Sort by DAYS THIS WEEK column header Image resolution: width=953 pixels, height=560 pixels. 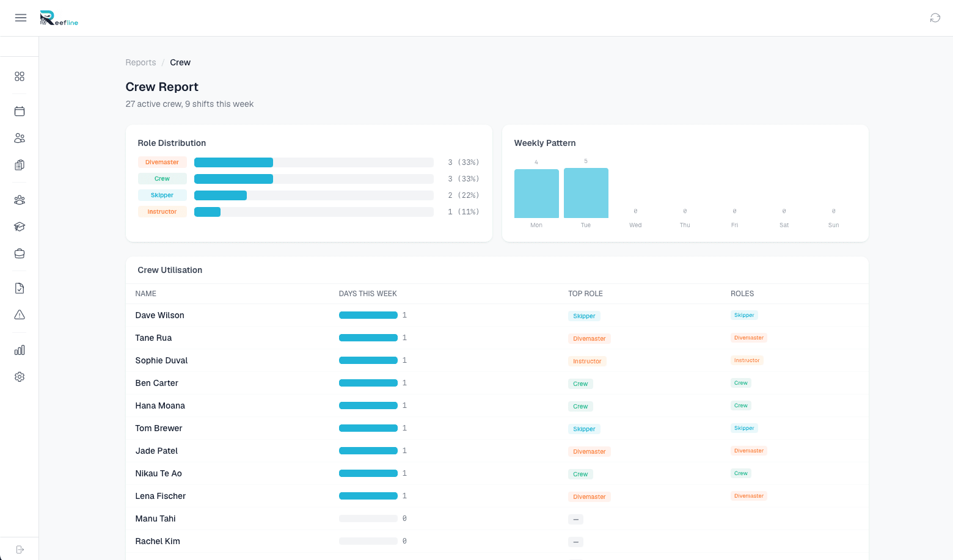[368, 294]
